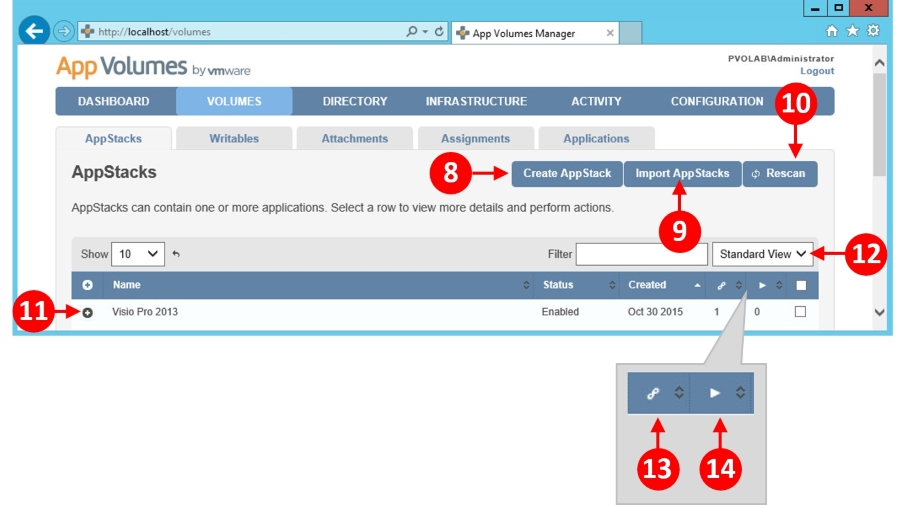Click the browser forward arrow
This screenshot has width=900, height=505.
coord(64,31)
